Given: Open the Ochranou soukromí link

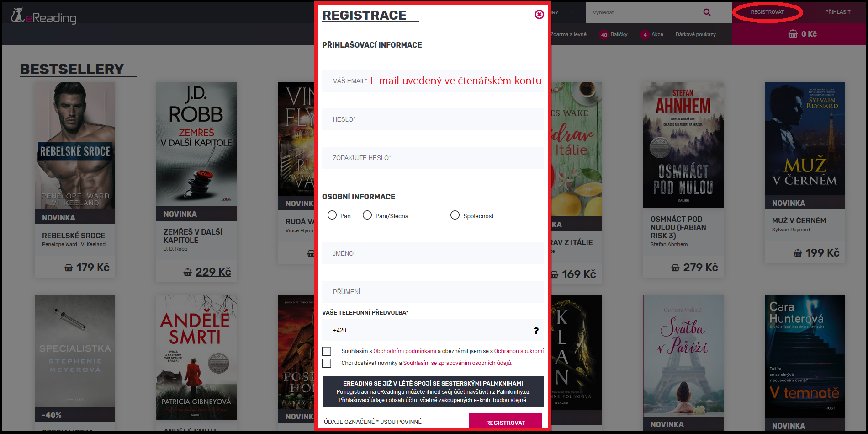Looking at the screenshot, I should pyautogui.click(x=519, y=351).
